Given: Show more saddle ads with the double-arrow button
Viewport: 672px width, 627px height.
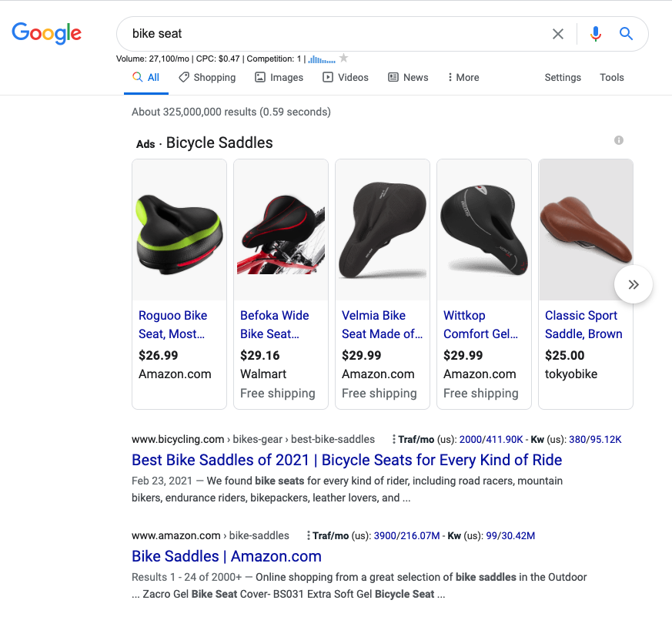Looking at the screenshot, I should coord(634,284).
